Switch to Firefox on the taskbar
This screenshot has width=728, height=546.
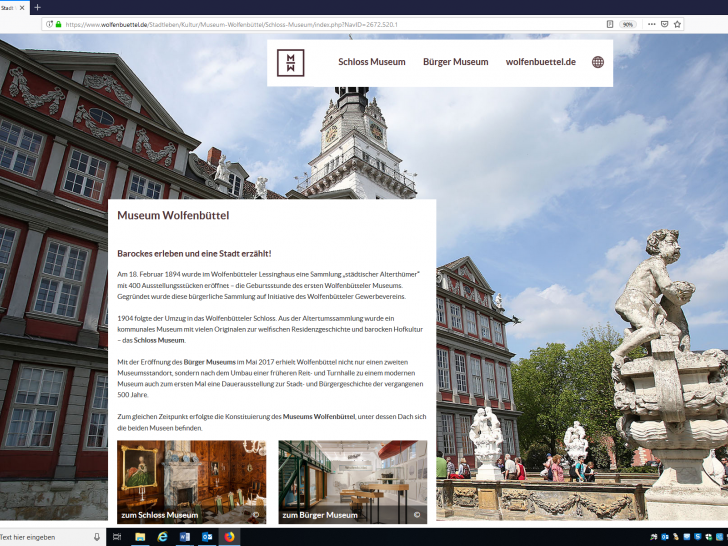pyautogui.click(x=229, y=537)
